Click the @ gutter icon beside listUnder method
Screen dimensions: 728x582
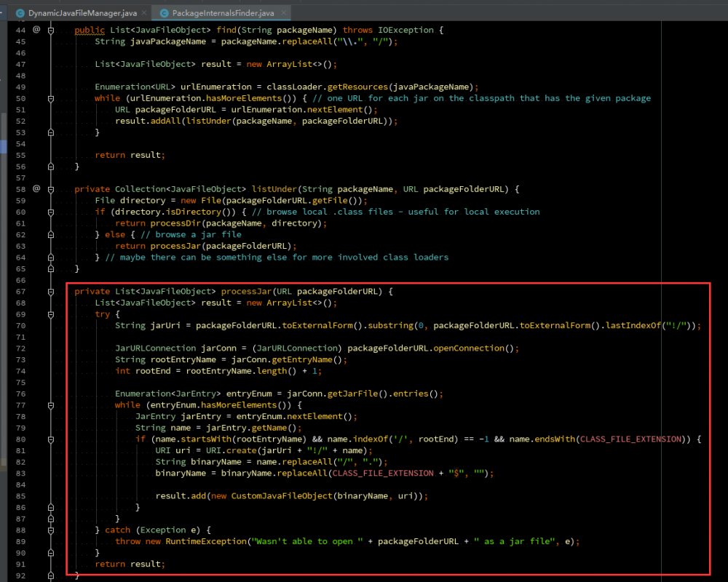36,188
